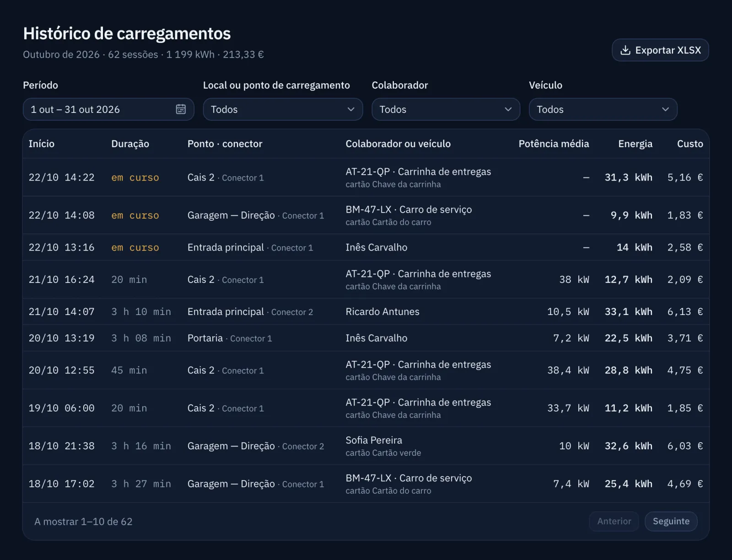Click the Ponto · conector column header
Image resolution: width=732 pixels, height=560 pixels.
tap(225, 144)
